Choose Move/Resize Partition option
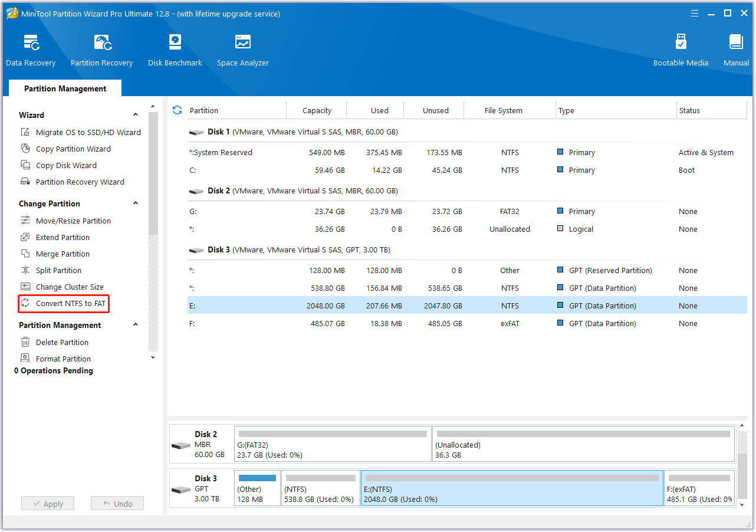The height and width of the screenshot is (532, 756). 73,221
